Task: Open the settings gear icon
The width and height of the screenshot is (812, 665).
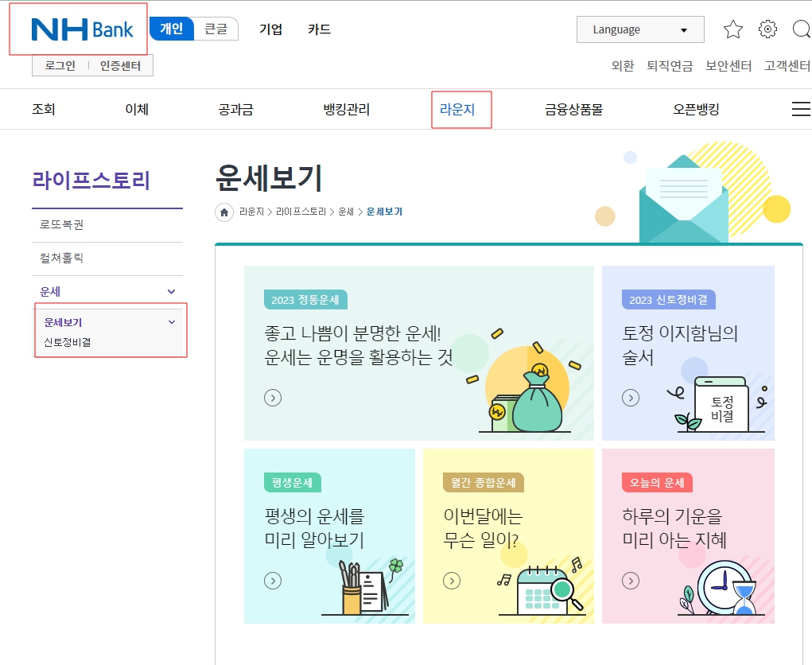Action: 767,29
